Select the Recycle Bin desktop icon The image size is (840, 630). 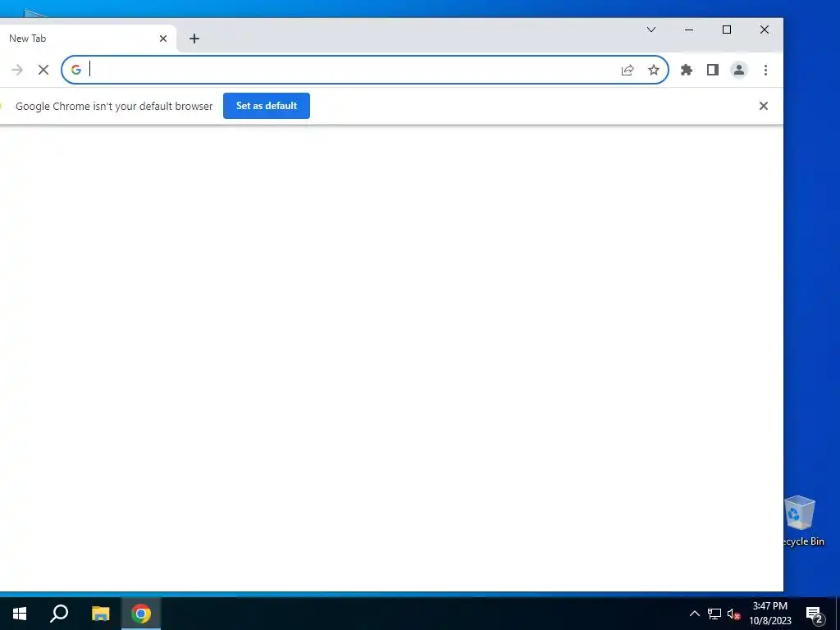(x=801, y=521)
